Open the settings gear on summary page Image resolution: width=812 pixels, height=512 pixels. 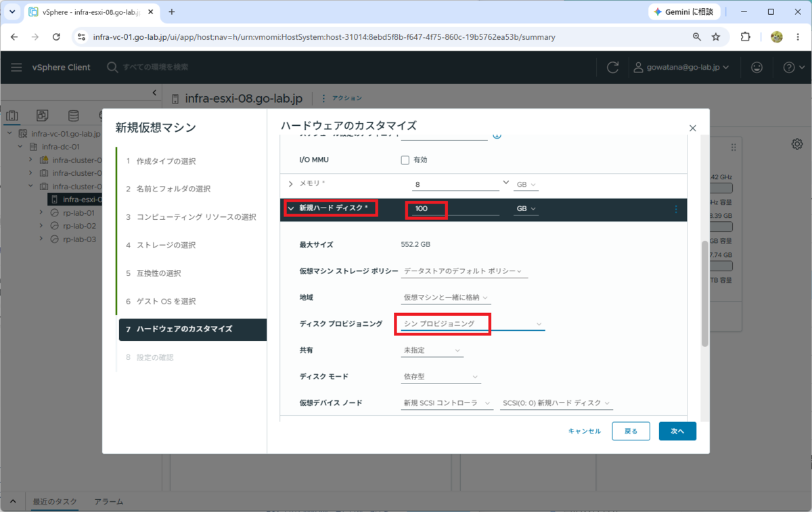pyautogui.click(x=797, y=144)
